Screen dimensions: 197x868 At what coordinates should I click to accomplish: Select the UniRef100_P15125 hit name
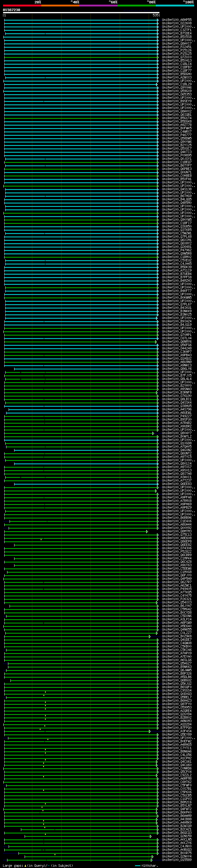177,54
